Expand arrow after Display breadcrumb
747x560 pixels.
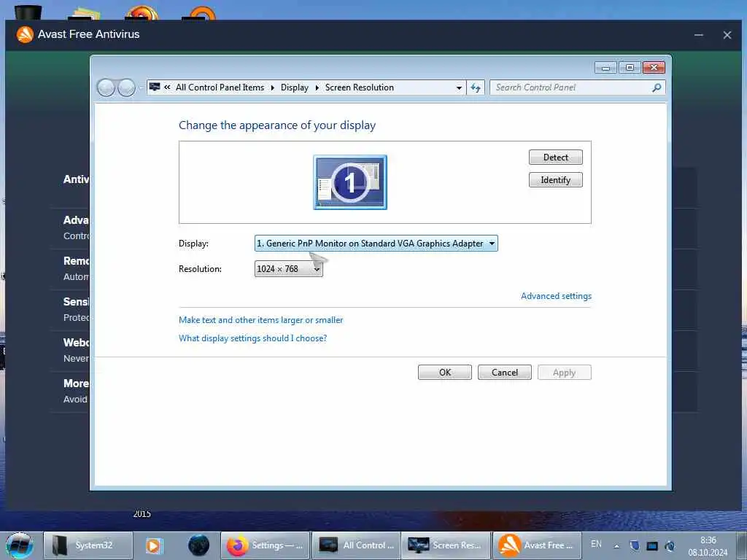click(317, 87)
